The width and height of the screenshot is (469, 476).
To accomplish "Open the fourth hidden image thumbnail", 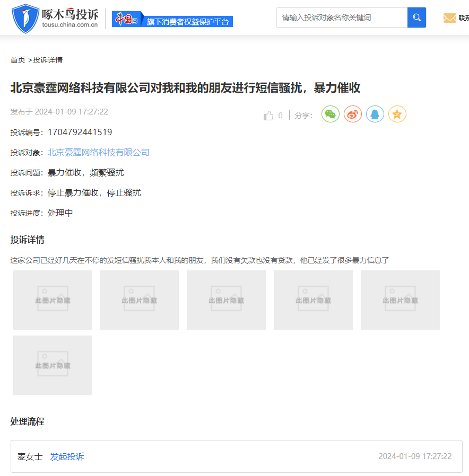I will [x=313, y=300].
